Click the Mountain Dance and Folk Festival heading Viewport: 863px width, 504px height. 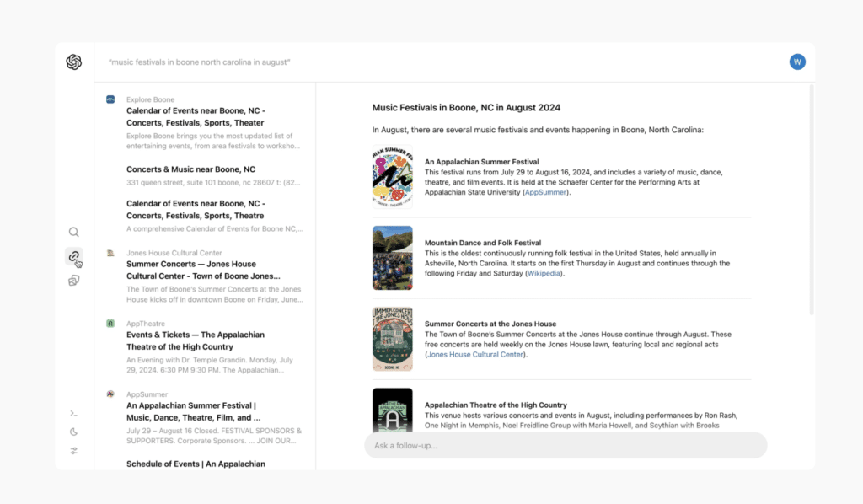pos(483,243)
